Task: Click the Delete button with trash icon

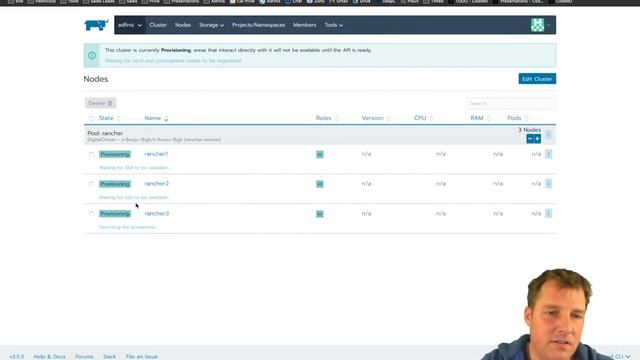Action: coord(100,103)
